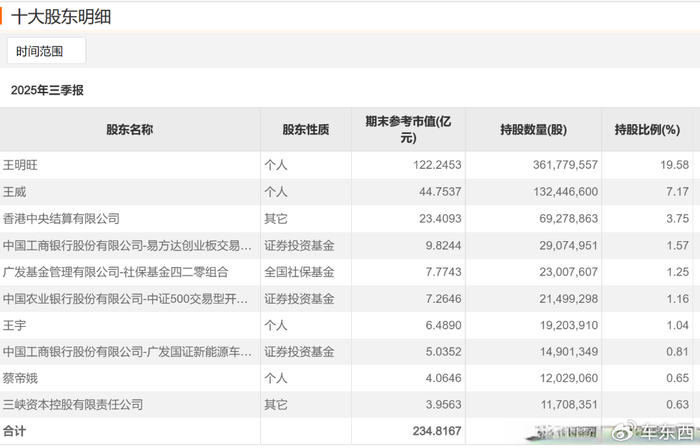Click 证券投资基金 type in 中证500 row
This screenshot has height=448, width=700.
[x=299, y=299]
